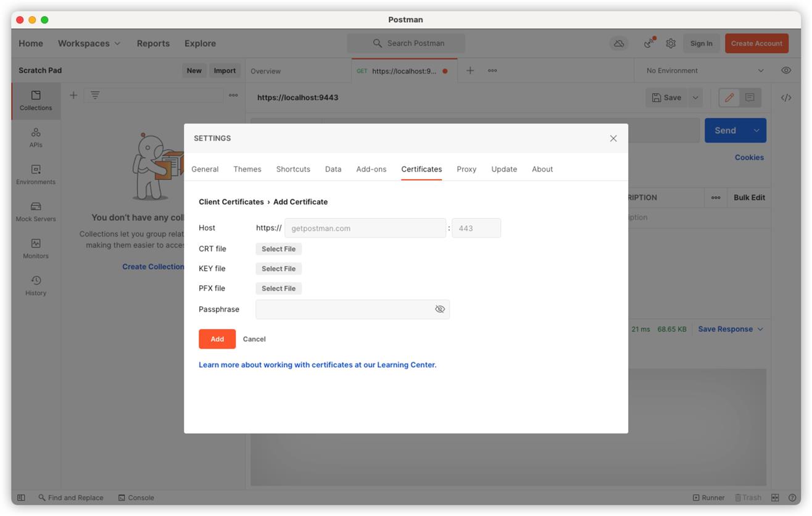Open tab options three-dot menu

[x=492, y=70]
